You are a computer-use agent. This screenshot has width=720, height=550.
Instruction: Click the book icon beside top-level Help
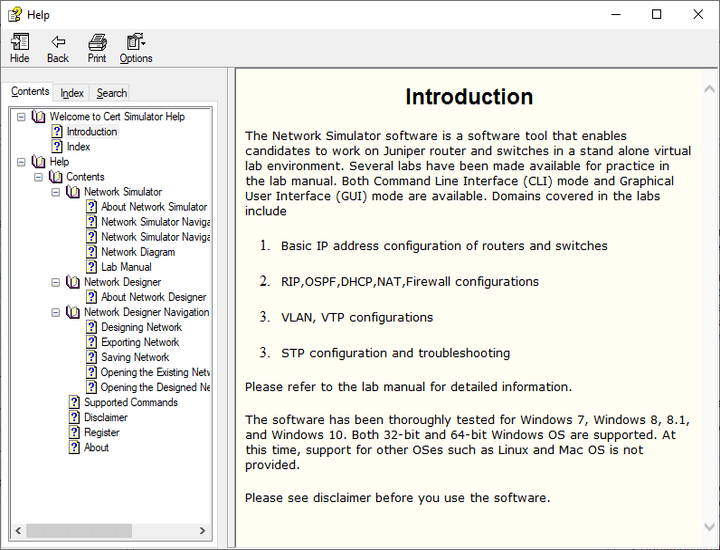click(39, 162)
